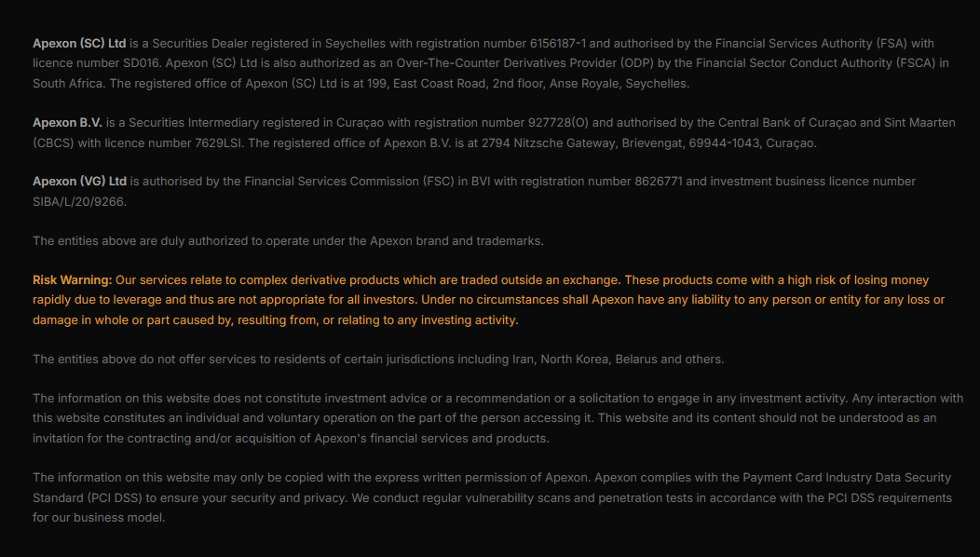
Task: Click the '2794 Nitzsche Gateway' address text
Action: [x=548, y=143]
